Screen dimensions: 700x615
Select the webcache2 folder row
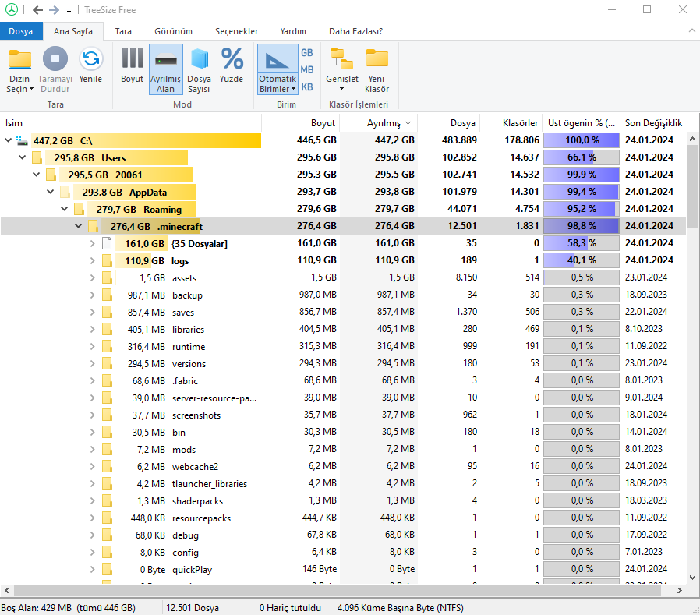[x=343, y=466]
